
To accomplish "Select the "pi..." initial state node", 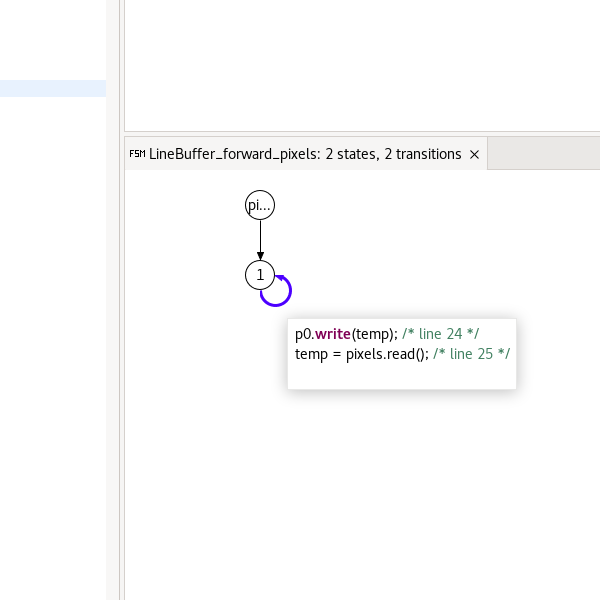I will point(260,206).
